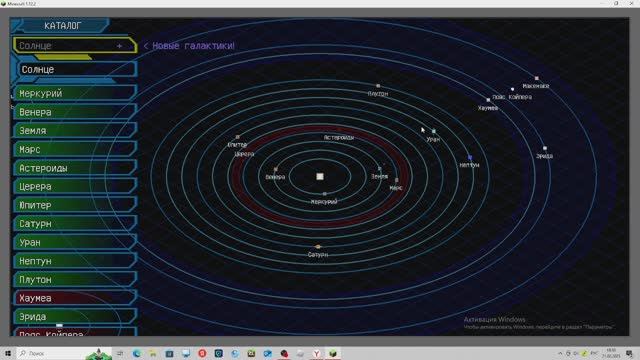Select Земля in the catalog list

tap(75, 131)
